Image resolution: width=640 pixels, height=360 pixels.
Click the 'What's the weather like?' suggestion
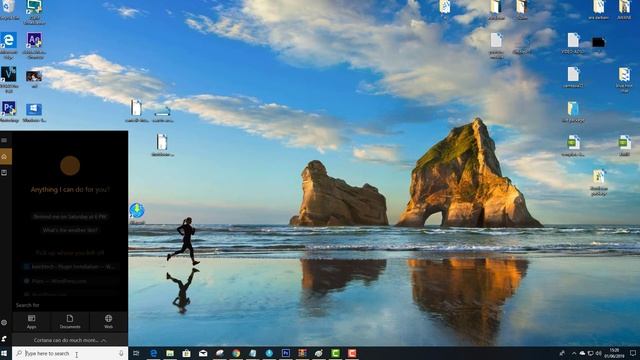pos(70,230)
